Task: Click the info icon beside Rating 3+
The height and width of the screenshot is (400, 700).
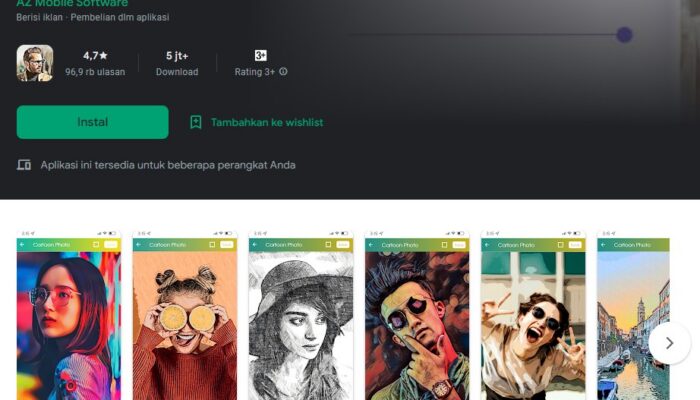Action: [x=283, y=72]
